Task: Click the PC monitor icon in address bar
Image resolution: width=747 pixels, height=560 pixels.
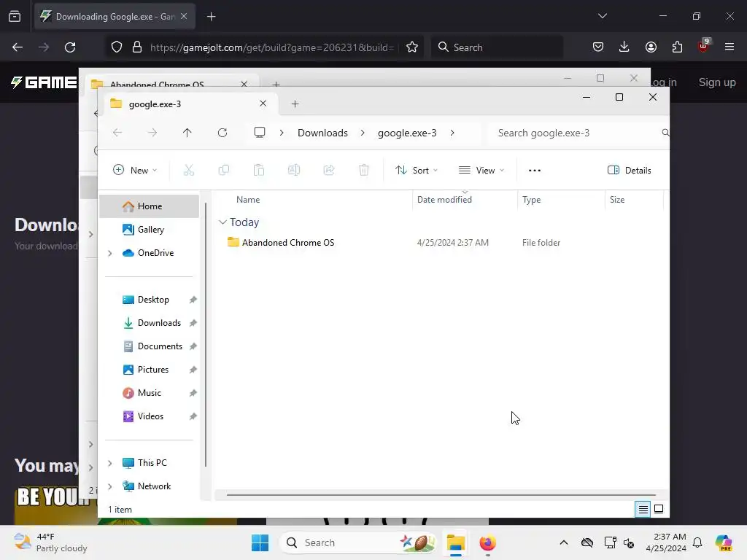Action: coord(260,133)
